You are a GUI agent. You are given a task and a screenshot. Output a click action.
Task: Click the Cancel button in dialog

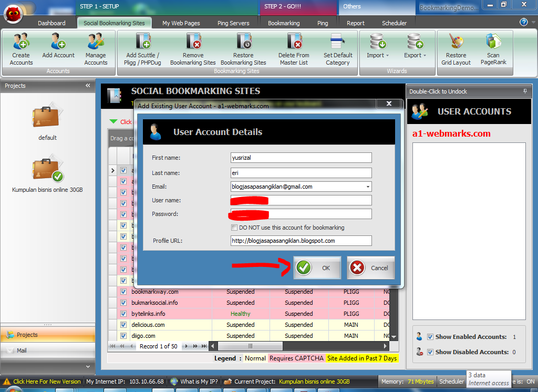(x=371, y=268)
